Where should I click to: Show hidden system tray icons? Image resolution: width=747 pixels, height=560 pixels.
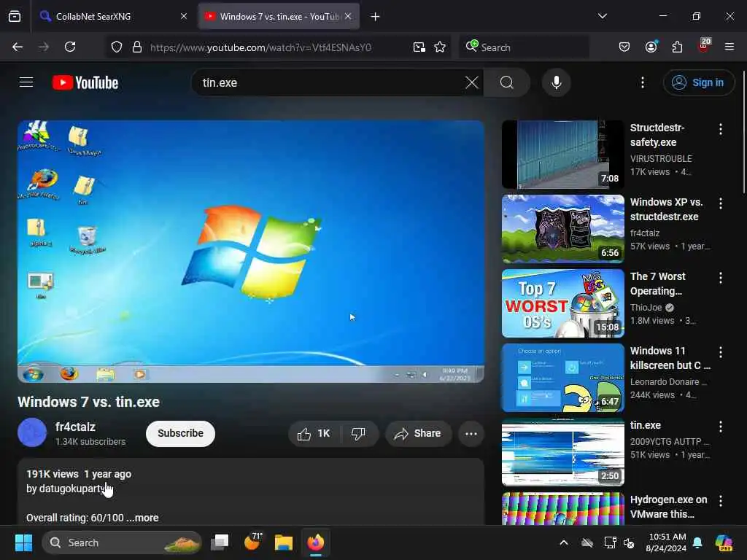coord(564,542)
